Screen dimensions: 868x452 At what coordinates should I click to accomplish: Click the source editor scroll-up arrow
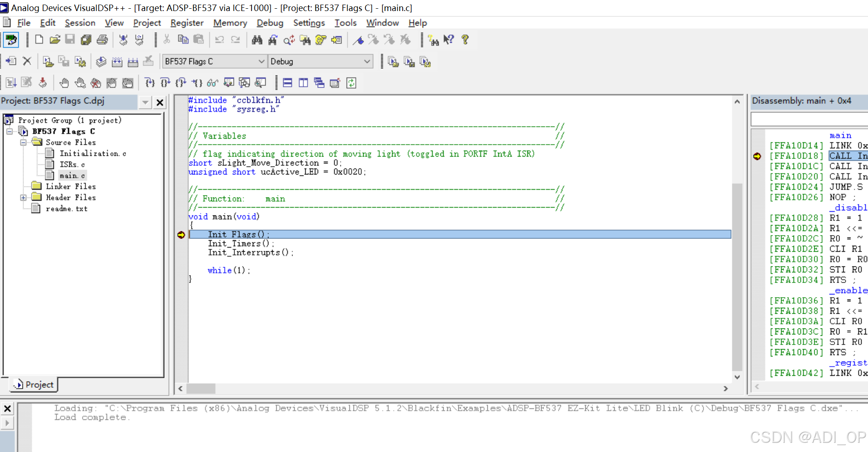pos(737,102)
